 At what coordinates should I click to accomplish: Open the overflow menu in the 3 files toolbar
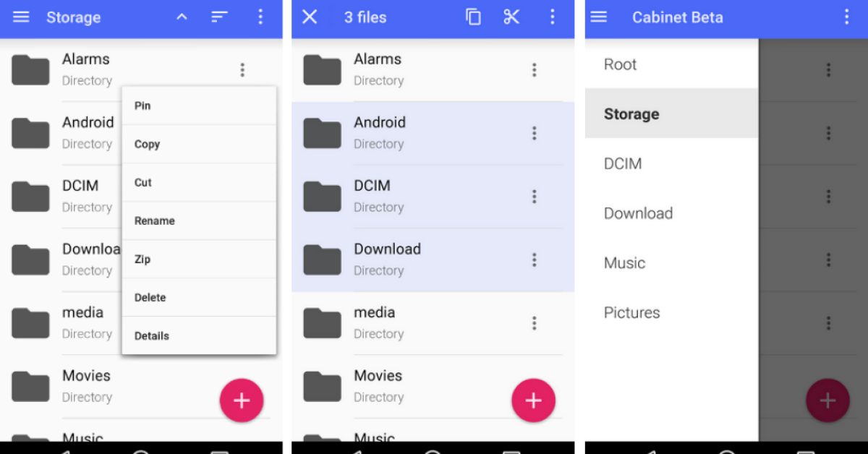click(553, 17)
